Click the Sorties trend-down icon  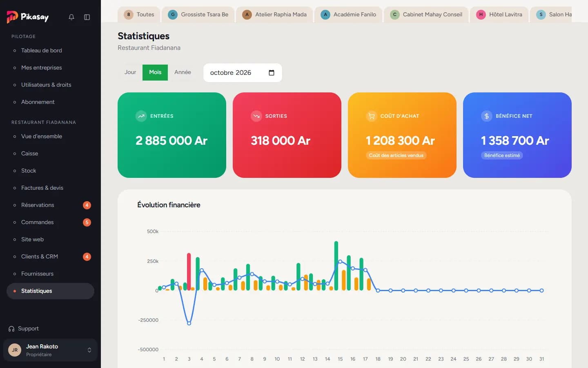256,116
